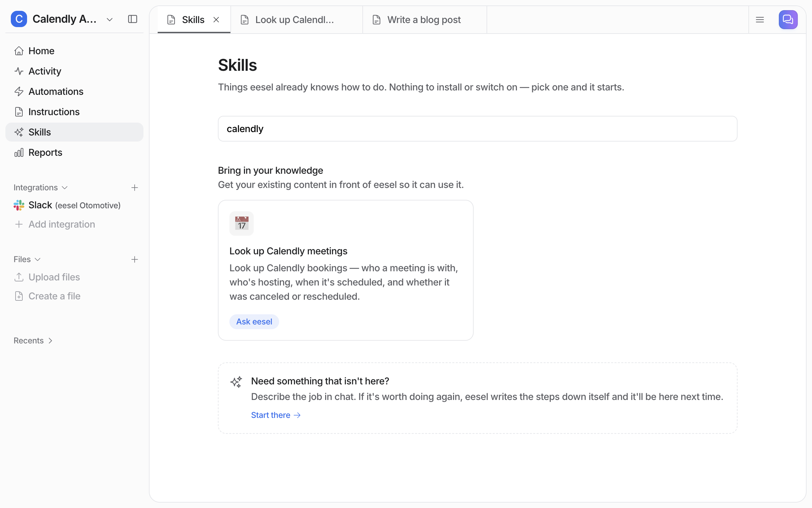This screenshot has width=812, height=508.
Task: Click the upload arrow icon
Action: (19, 277)
